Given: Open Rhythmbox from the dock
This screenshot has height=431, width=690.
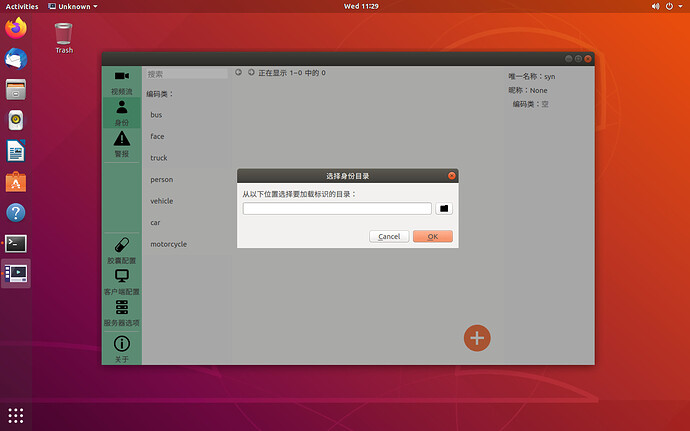Looking at the screenshot, I should coord(16,120).
